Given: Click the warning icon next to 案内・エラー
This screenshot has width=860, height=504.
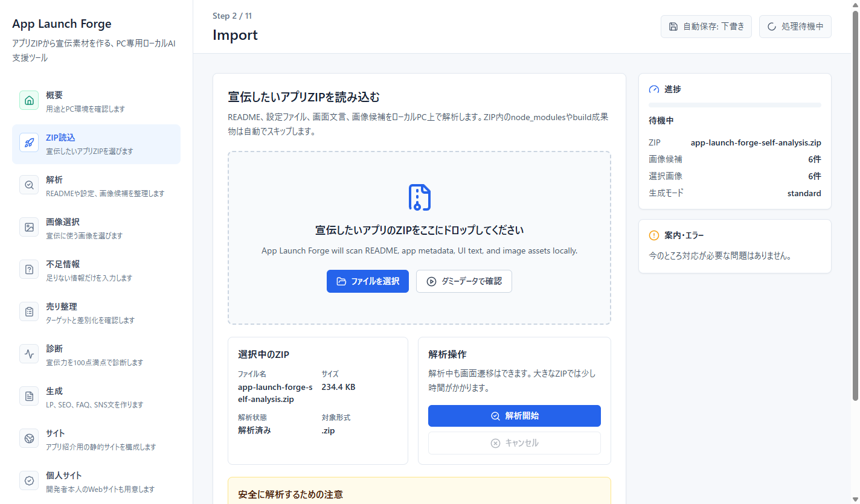Looking at the screenshot, I should [654, 235].
